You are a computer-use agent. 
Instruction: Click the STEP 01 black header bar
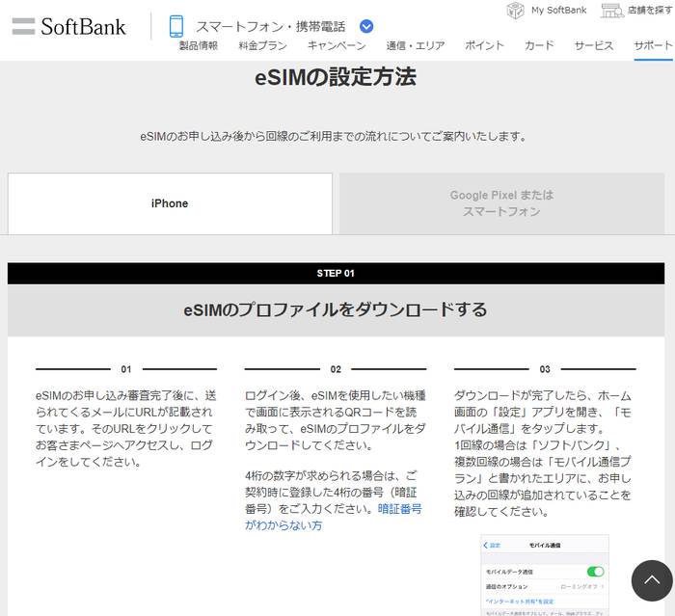(336, 274)
